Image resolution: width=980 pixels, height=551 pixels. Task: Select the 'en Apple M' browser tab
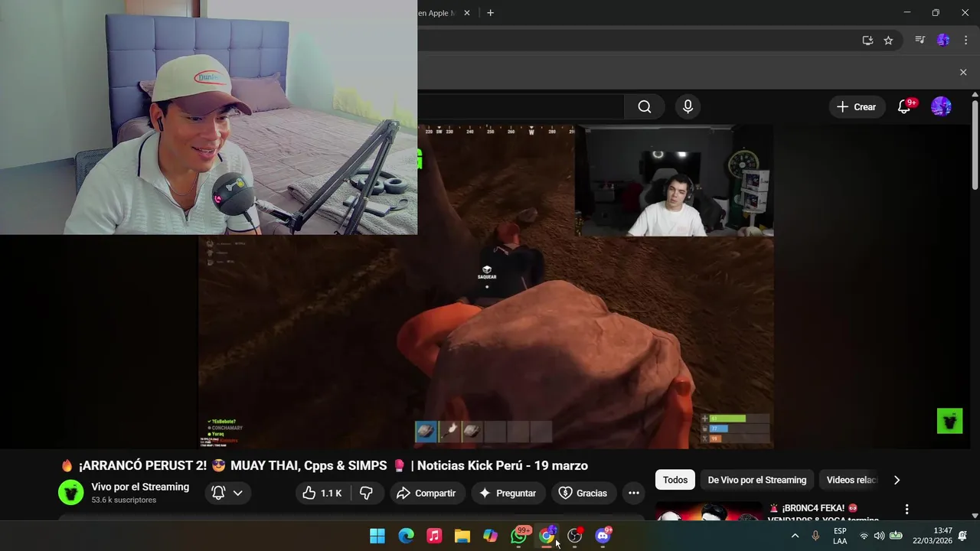pyautogui.click(x=438, y=13)
